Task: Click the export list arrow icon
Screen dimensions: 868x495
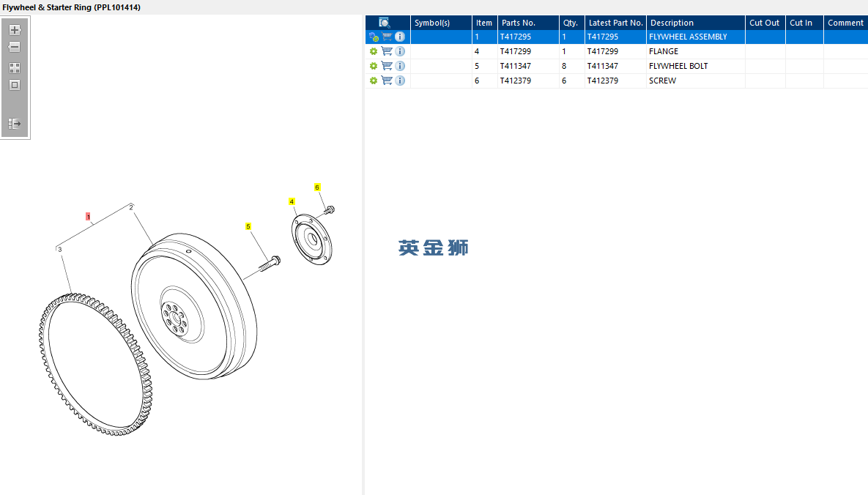Action: pyautogui.click(x=15, y=124)
